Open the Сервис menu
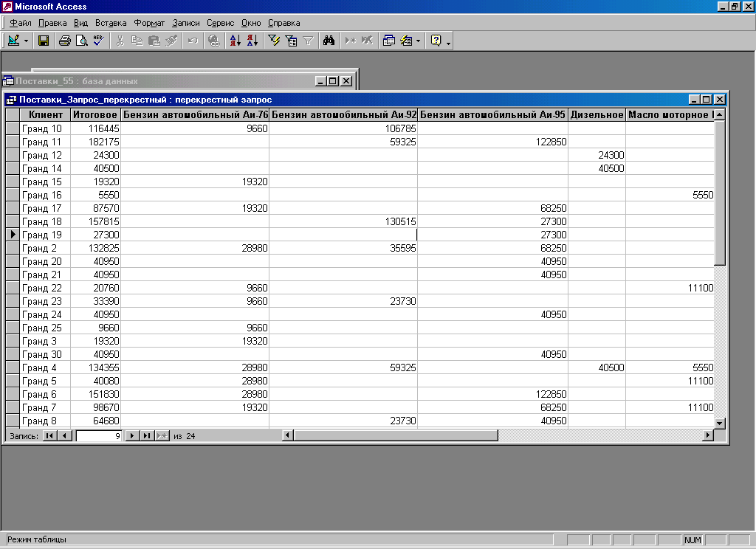The height and width of the screenshot is (549, 756). [220, 23]
